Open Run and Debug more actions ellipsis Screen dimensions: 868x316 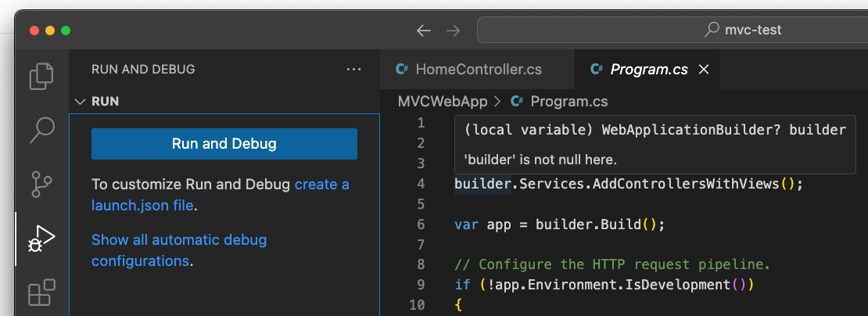353,70
